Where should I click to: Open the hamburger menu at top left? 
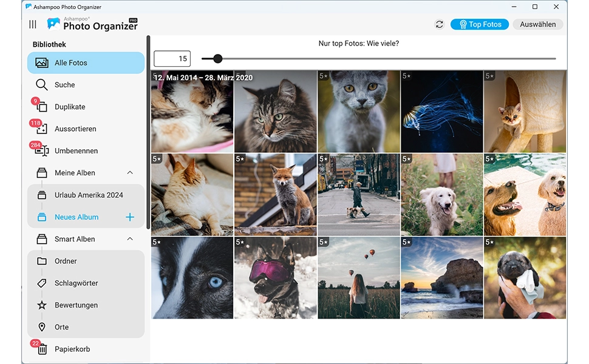pyautogui.click(x=33, y=24)
